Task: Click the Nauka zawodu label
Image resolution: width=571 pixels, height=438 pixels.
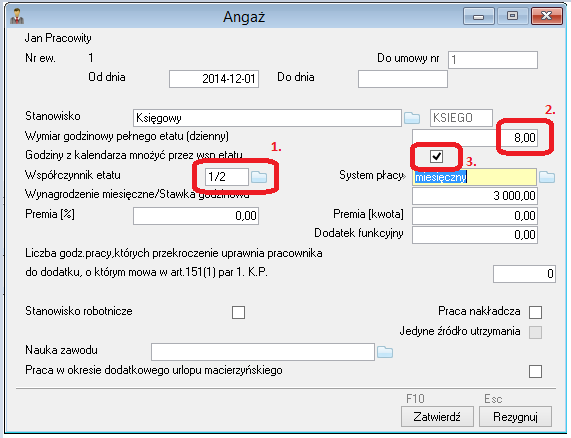Action: click(61, 350)
